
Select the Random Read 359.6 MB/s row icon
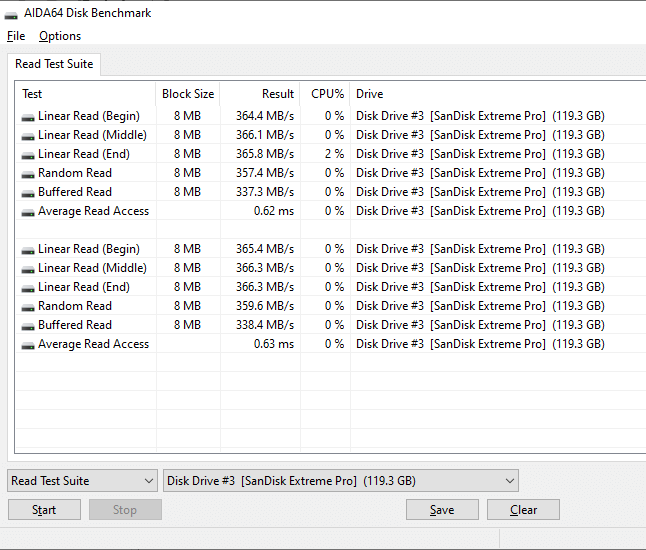tap(28, 308)
